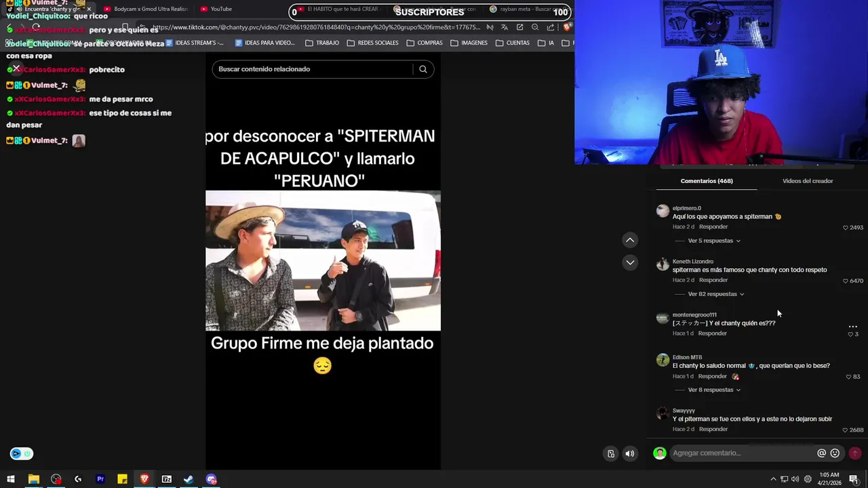Open COMPRAS bookmarks folder
The height and width of the screenshot is (488, 868).
click(425, 43)
